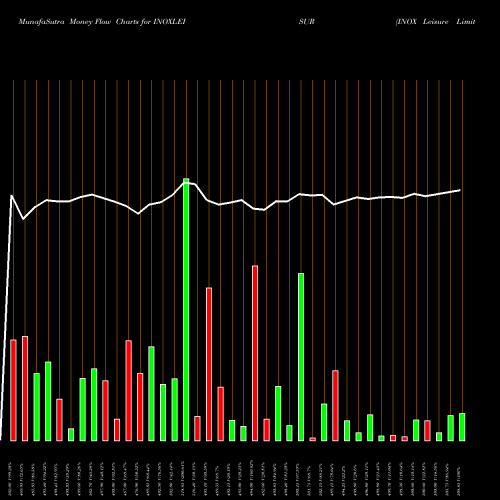Click the "(INOX Leisure Limit" header text

pos(435,22)
